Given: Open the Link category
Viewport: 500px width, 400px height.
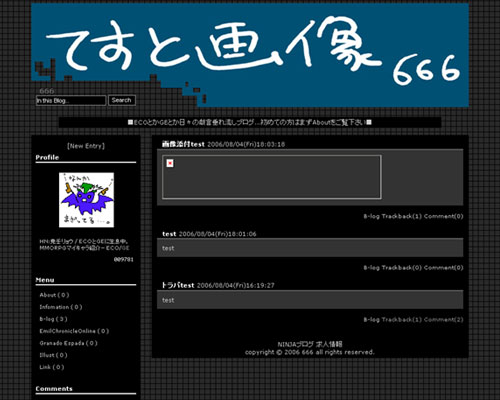Looking at the screenshot, I should pyautogui.click(x=52, y=367).
